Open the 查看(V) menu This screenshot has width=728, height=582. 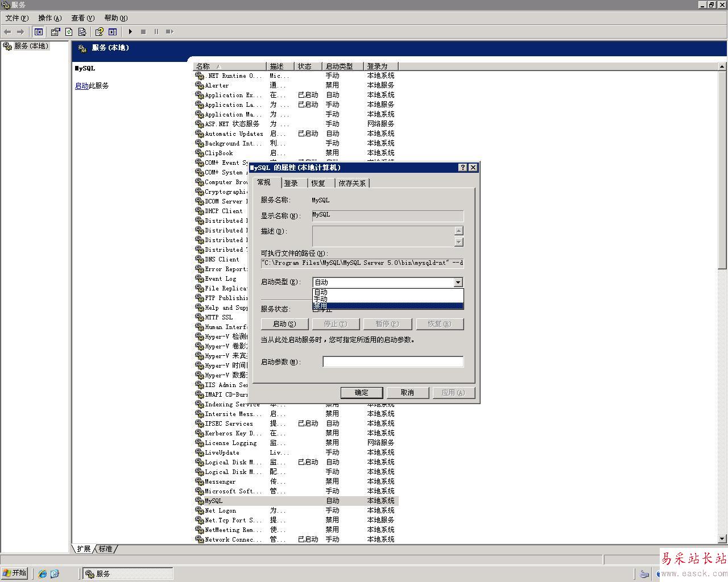click(82, 18)
